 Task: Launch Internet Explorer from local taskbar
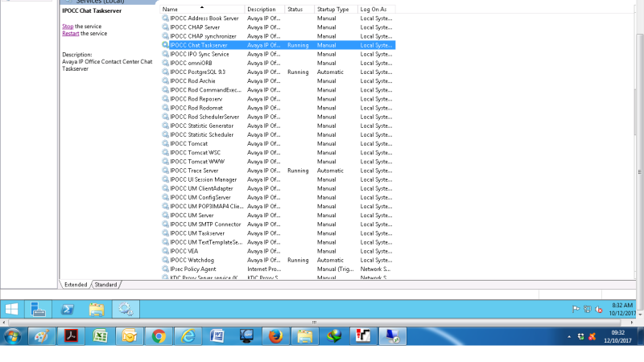(x=188, y=336)
